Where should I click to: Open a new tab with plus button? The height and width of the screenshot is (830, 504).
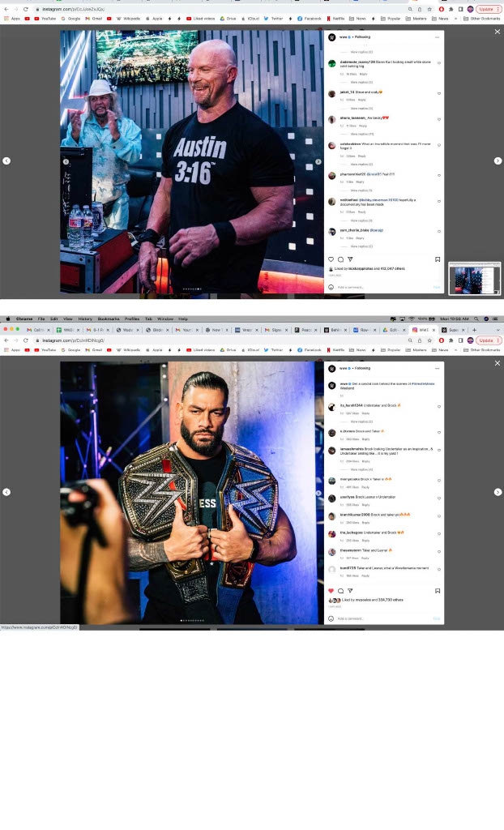point(474,330)
